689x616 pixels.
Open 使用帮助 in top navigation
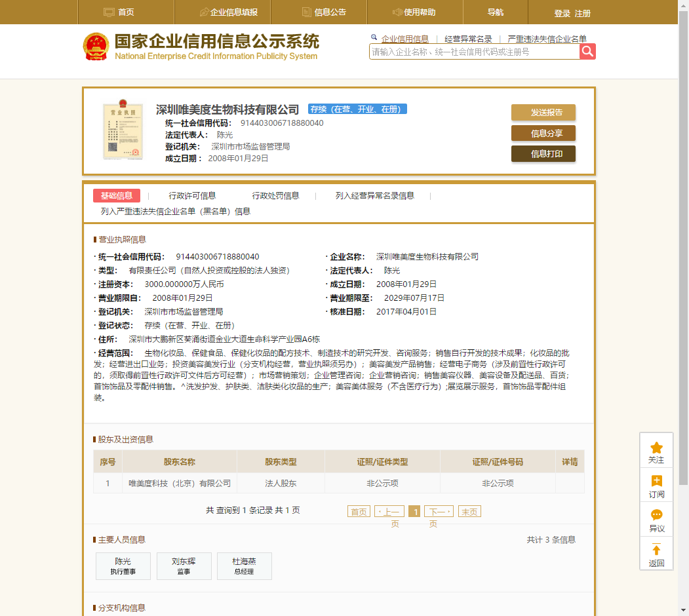[x=414, y=12]
